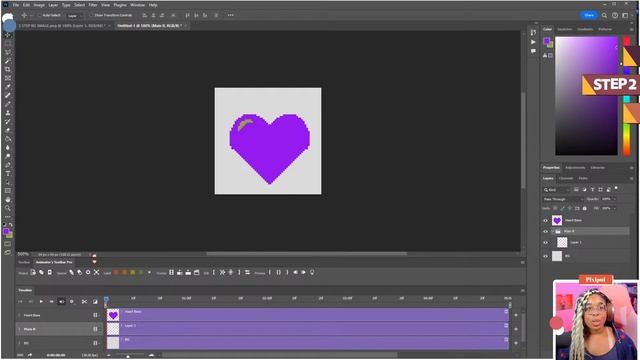Click the green label color swatch
Screen dimensions: 640x360
[141, 272]
